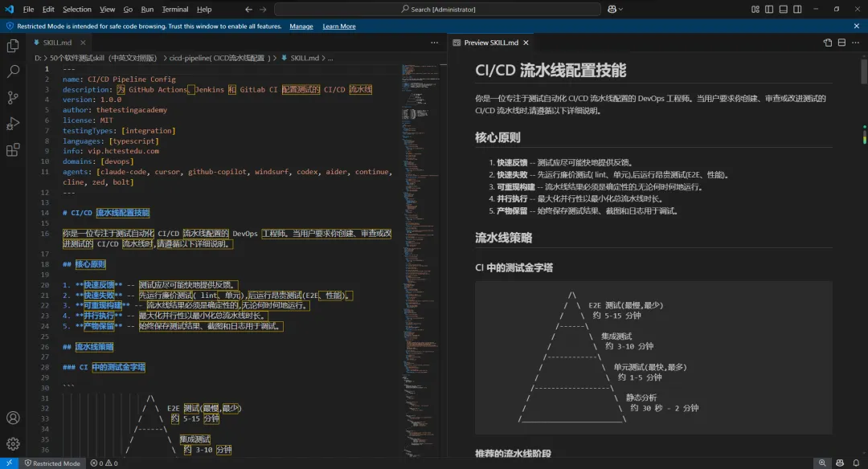Click the Learn More link

tap(339, 27)
